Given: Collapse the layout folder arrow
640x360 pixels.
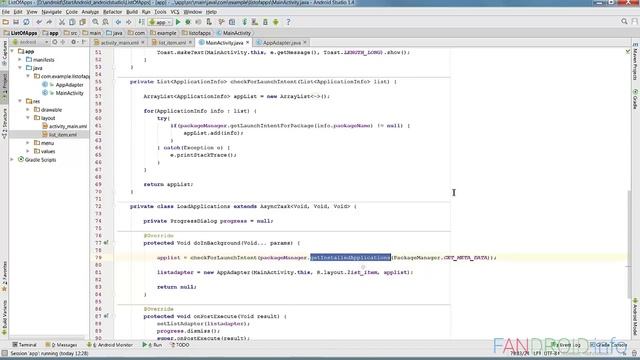Looking at the screenshot, I should coord(28,118).
